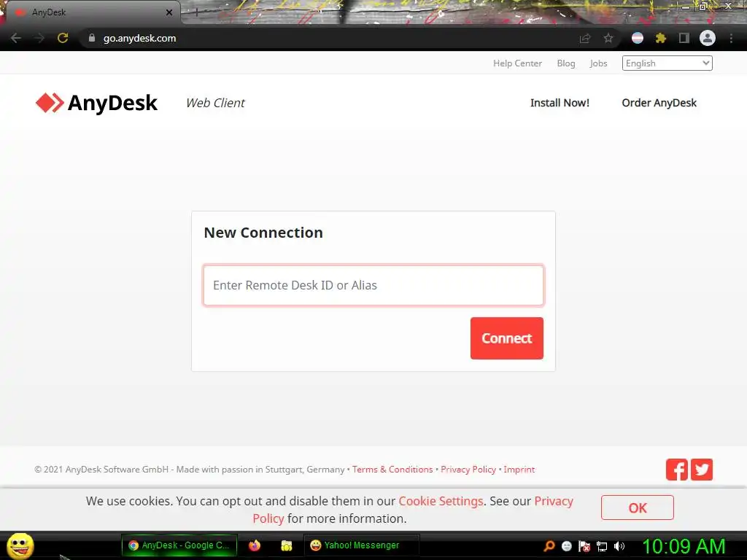Open the Jobs link

(x=598, y=63)
